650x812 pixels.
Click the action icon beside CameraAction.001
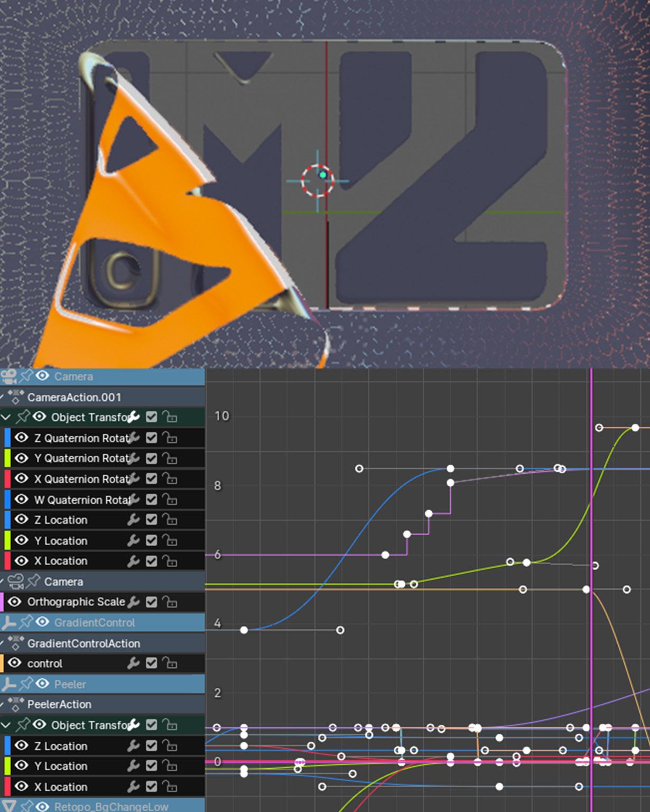pyautogui.click(x=15, y=396)
